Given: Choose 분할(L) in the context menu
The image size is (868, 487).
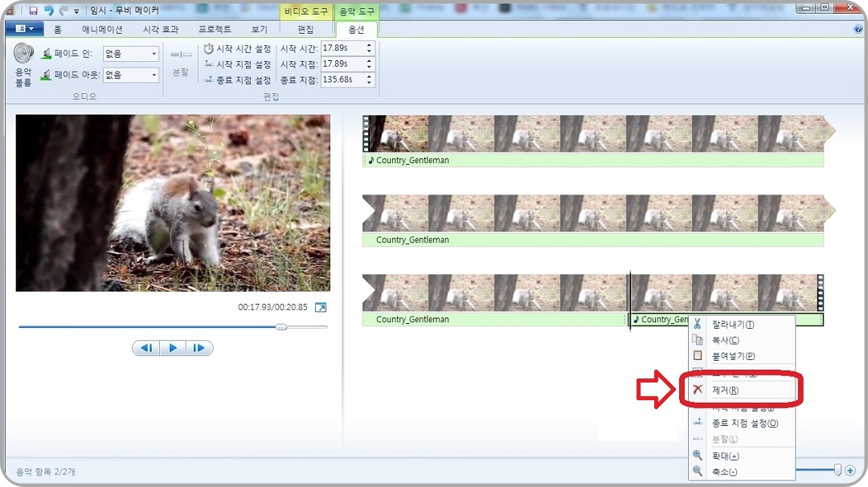Looking at the screenshot, I should click(741, 439).
